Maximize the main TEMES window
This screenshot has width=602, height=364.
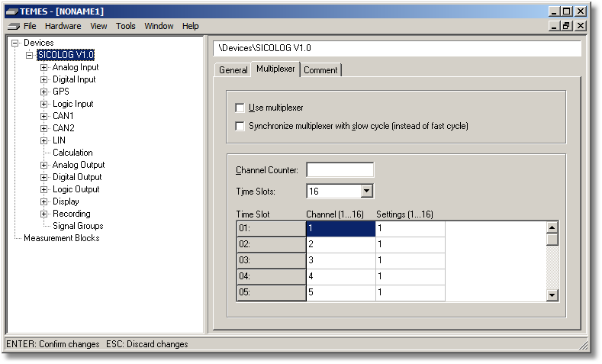tap(566, 11)
